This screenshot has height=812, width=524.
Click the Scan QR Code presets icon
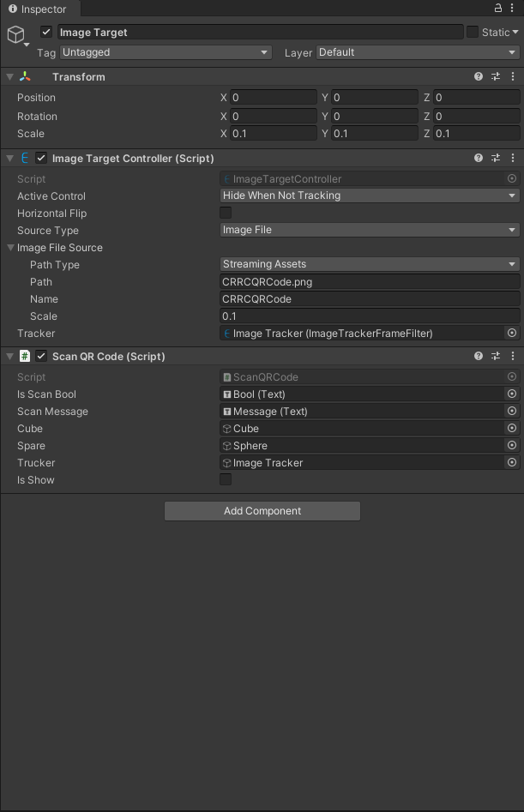click(495, 356)
